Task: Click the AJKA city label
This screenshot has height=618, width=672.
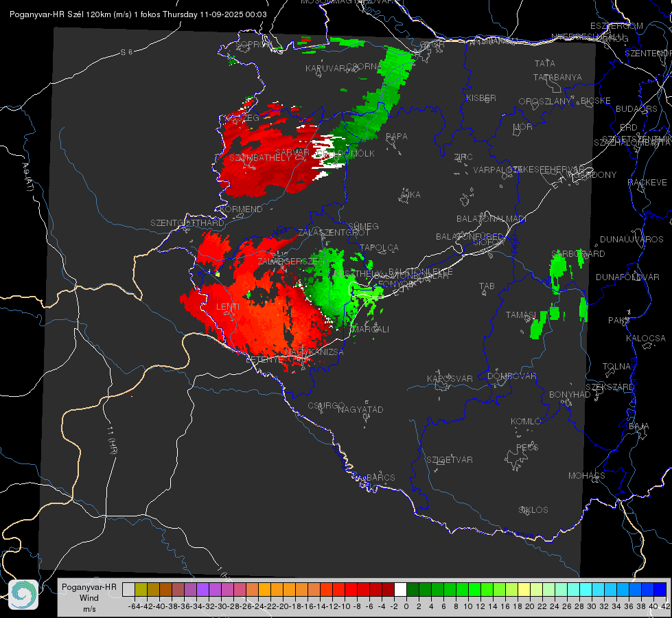Action: 410,195
